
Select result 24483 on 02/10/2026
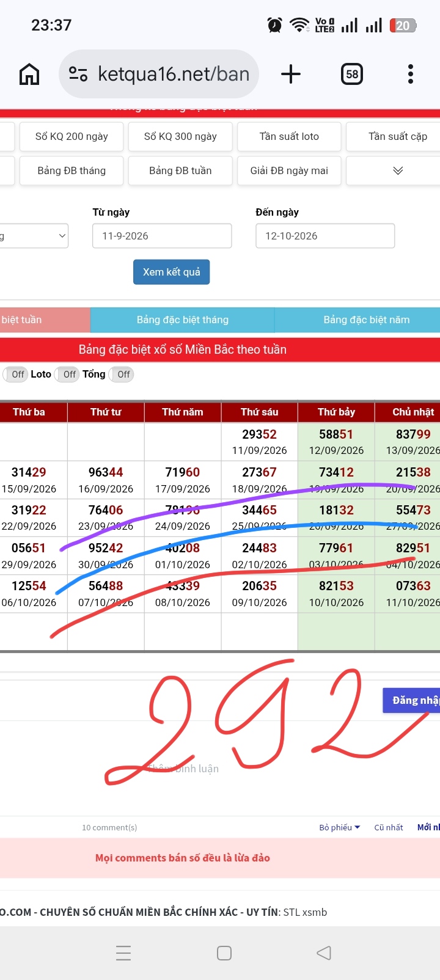tap(260, 548)
